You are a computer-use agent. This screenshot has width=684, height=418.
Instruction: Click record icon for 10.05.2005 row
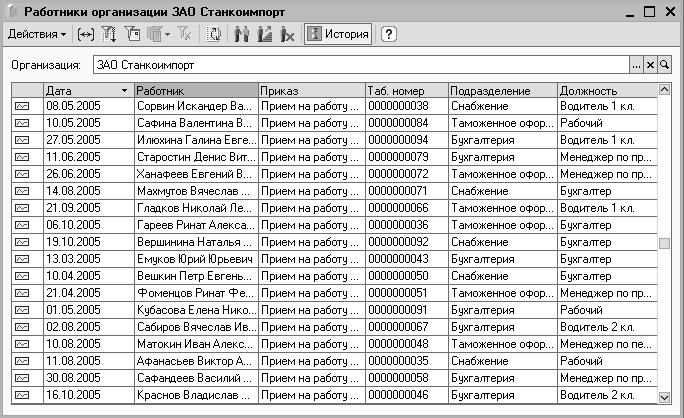point(22,123)
